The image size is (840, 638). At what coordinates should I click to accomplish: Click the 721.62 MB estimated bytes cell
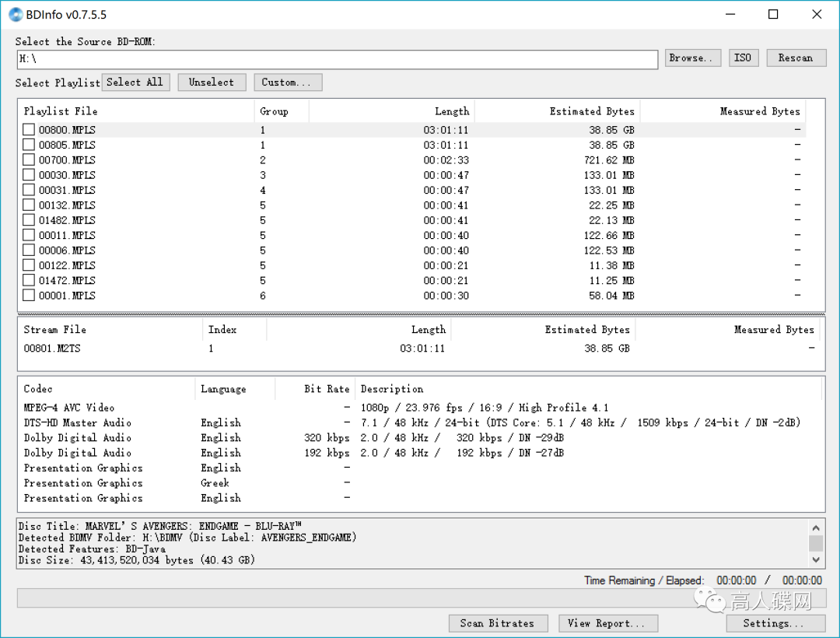tap(609, 159)
